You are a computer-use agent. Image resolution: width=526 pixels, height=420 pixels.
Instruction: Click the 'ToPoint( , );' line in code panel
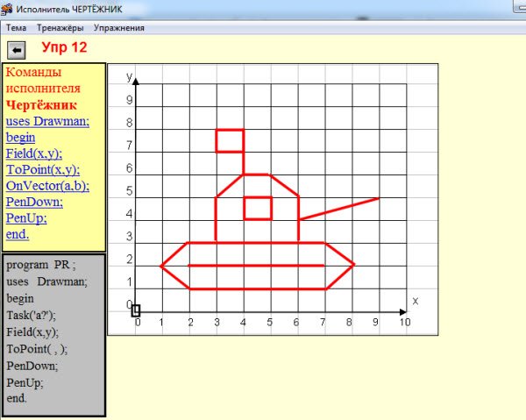37,348
